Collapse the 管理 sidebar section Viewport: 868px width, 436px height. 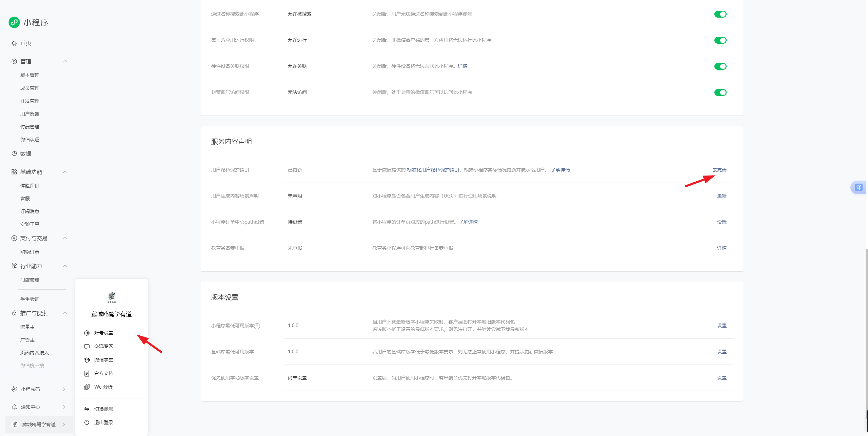click(65, 61)
